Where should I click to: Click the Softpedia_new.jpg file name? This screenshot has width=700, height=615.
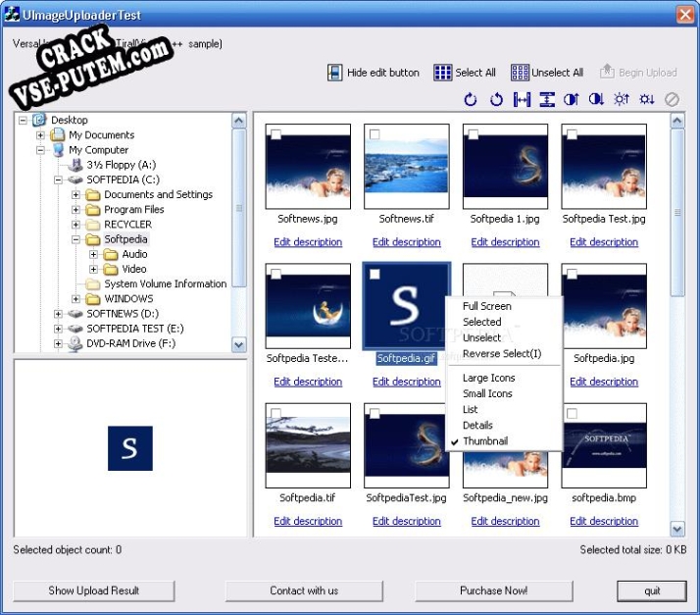[505, 498]
